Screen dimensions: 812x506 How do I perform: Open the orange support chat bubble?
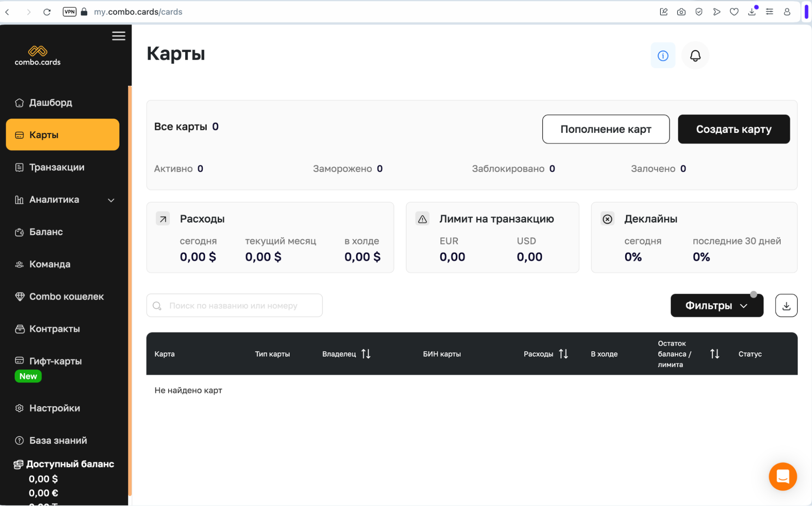pos(782,476)
